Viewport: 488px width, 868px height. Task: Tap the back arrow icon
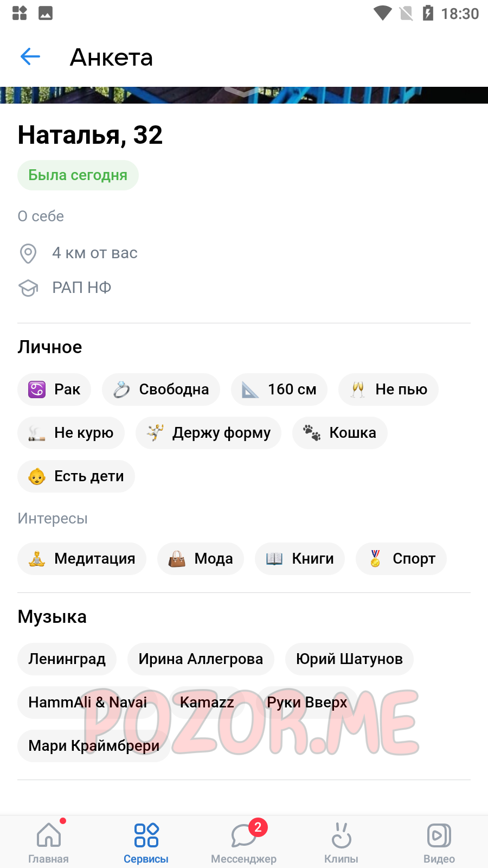coord(30,56)
